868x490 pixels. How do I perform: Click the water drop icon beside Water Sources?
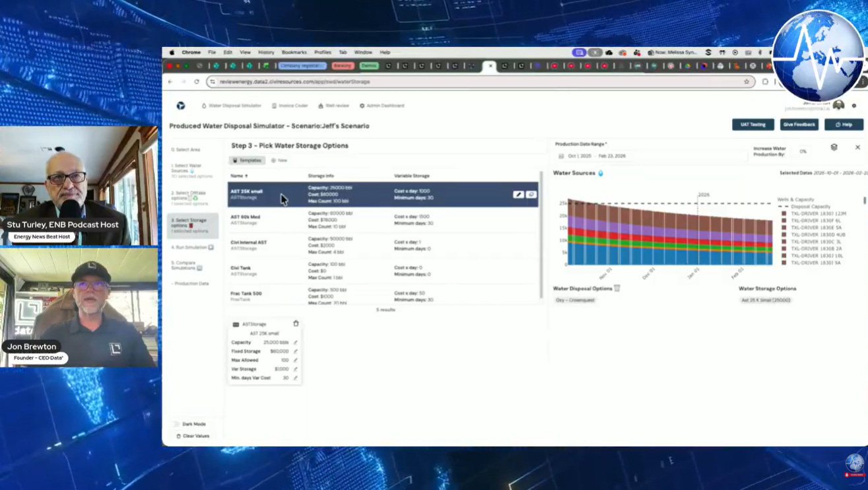click(x=601, y=173)
